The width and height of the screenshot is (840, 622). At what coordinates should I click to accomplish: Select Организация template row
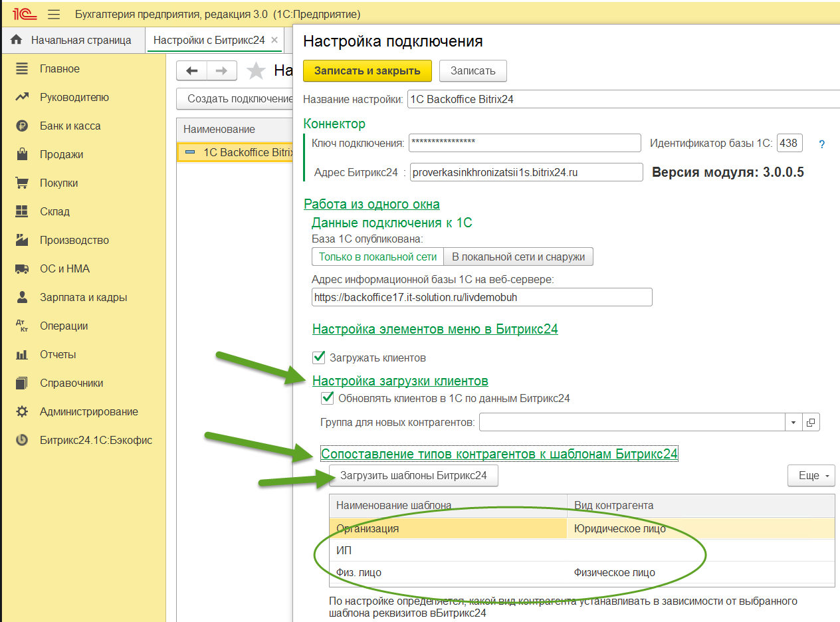(581, 529)
